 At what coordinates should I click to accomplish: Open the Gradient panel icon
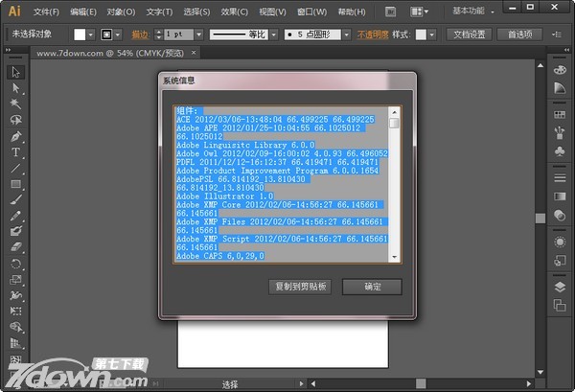(560, 196)
